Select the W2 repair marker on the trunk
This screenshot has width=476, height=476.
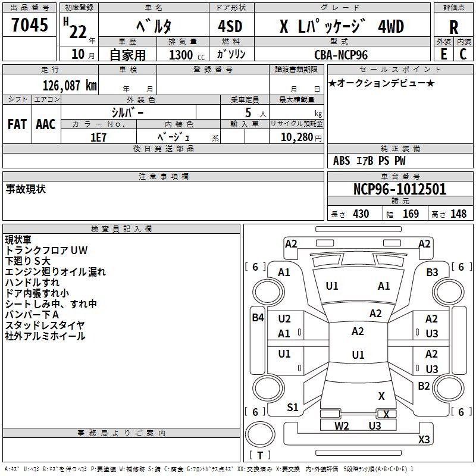tap(342, 425)
